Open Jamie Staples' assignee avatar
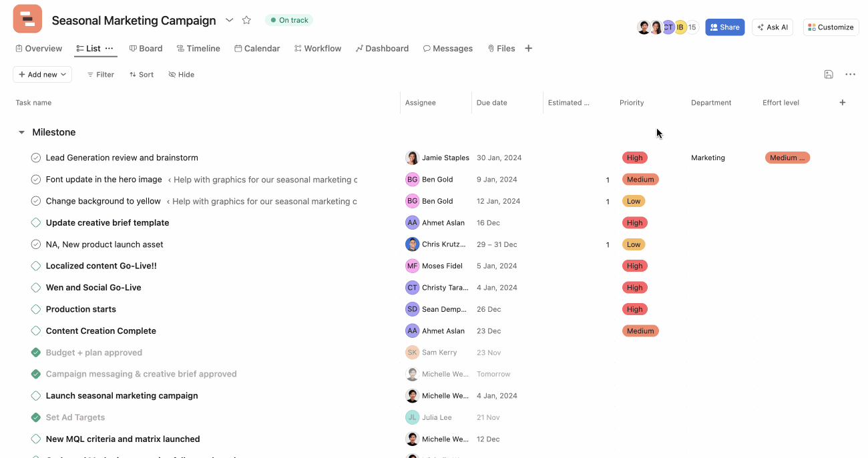868x458 pixels. tap(413, 158)
